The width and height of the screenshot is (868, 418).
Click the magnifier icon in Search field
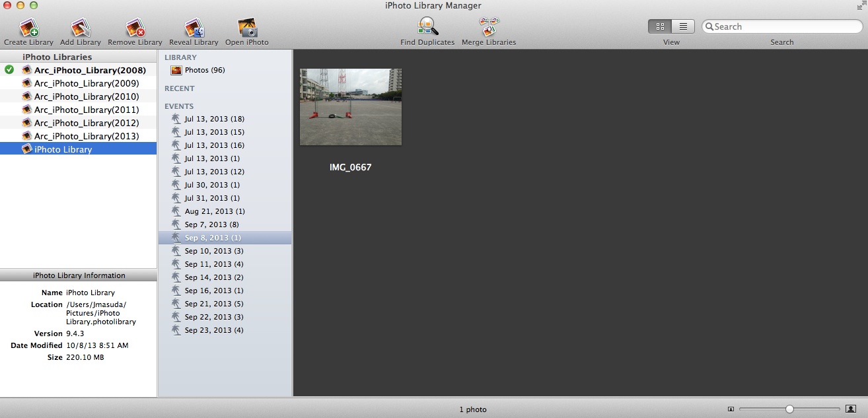coord(709,26)
